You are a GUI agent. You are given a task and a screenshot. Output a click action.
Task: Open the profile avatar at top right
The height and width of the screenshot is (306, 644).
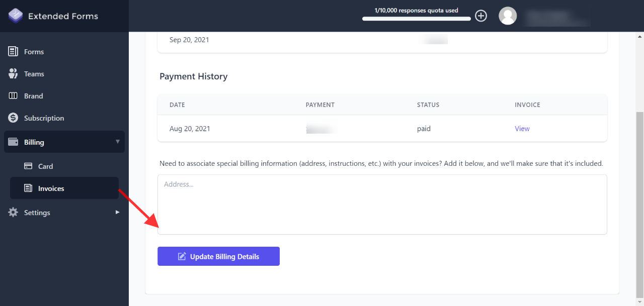(508, 16)
